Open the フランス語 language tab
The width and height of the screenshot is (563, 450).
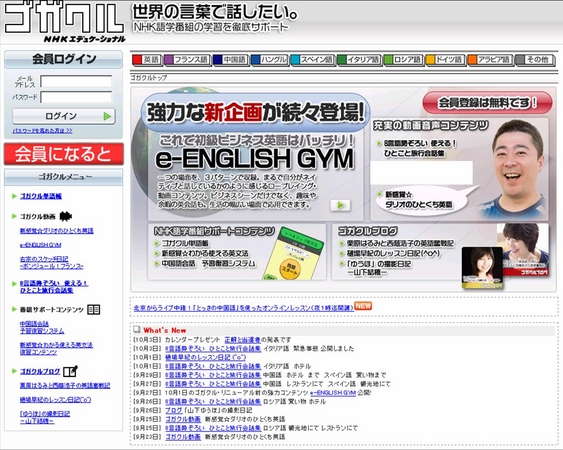(187, 60)
